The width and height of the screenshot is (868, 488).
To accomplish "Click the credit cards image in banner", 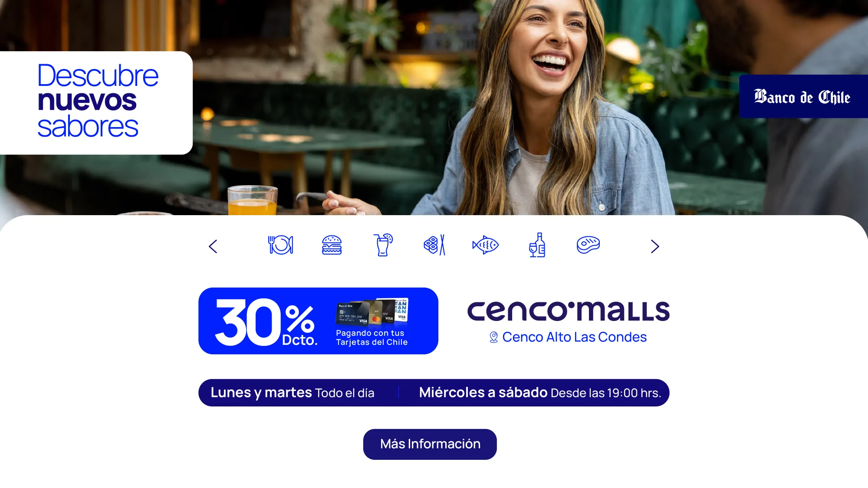I will pos(372,312).
